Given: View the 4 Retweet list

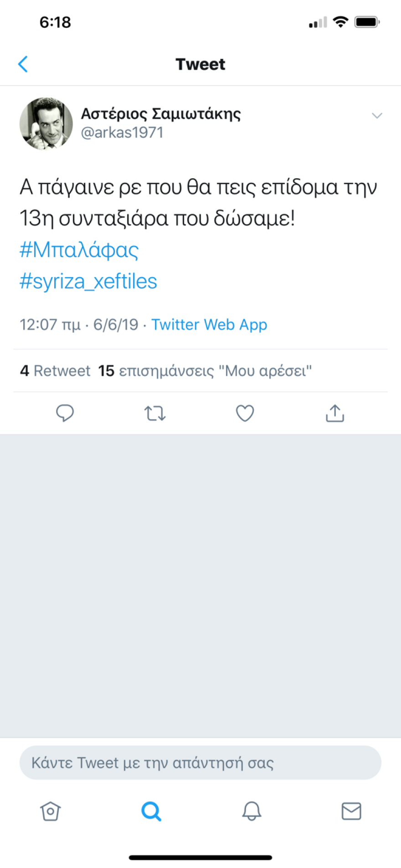Looking at the screenshot, I should [x=55, y=370].
